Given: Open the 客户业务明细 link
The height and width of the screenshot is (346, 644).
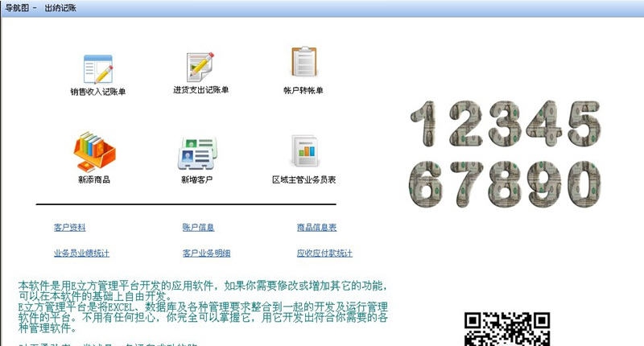Looking at the screenshot, I should [206, 253].
